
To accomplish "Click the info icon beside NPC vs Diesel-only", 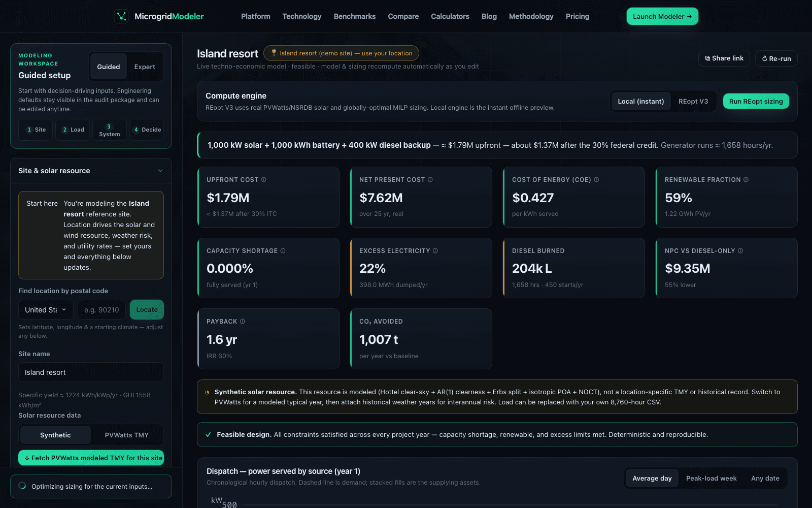I will (x=740, y=251).
